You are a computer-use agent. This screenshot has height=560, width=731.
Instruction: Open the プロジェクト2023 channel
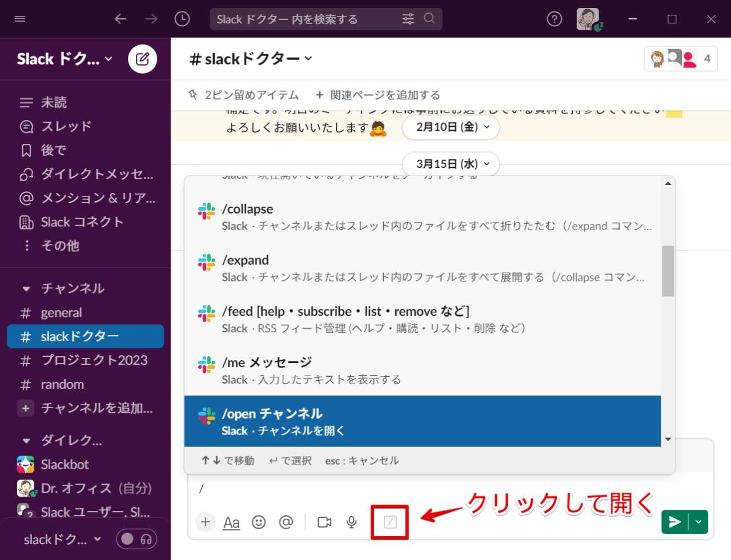point(85,361)
